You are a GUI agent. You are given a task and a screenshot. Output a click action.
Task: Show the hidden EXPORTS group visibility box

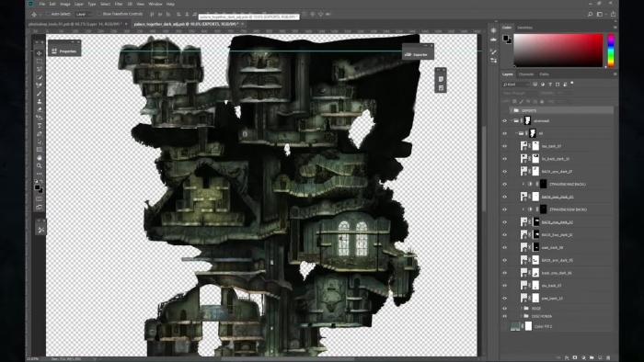pos(504,110)
